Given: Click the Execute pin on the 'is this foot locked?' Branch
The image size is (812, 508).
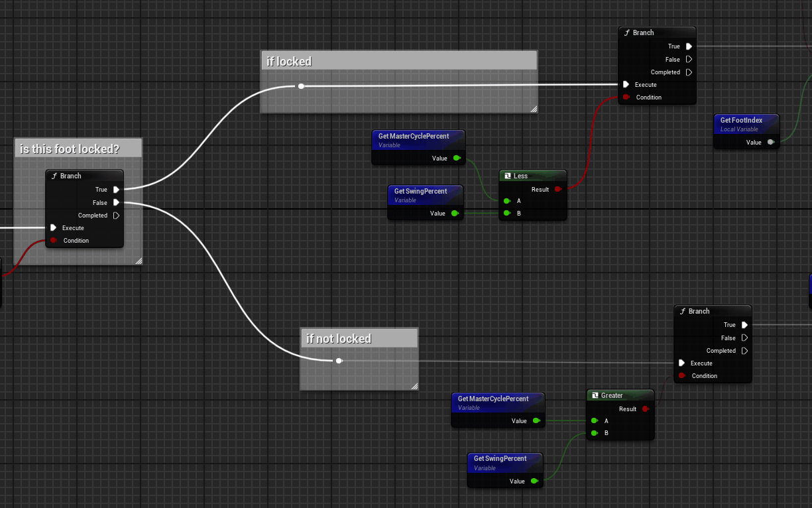Looking at the screenshot, I should [x=54, y=227].
